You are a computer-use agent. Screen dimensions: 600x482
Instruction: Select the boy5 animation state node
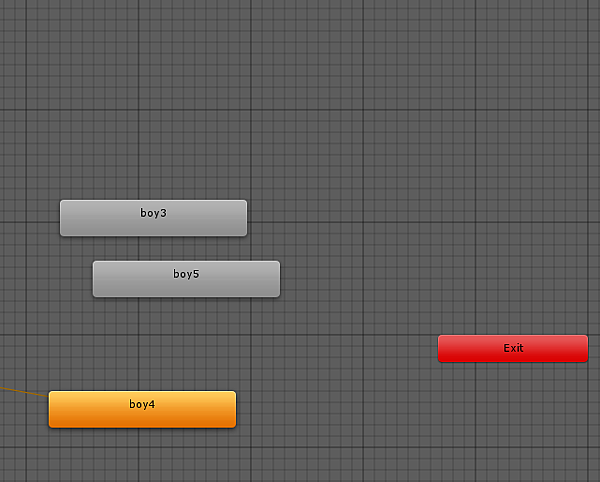[x=186, y=279]
